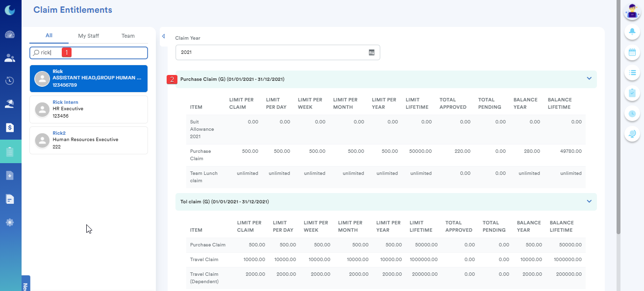Switch to the All tab

point(49,36)
